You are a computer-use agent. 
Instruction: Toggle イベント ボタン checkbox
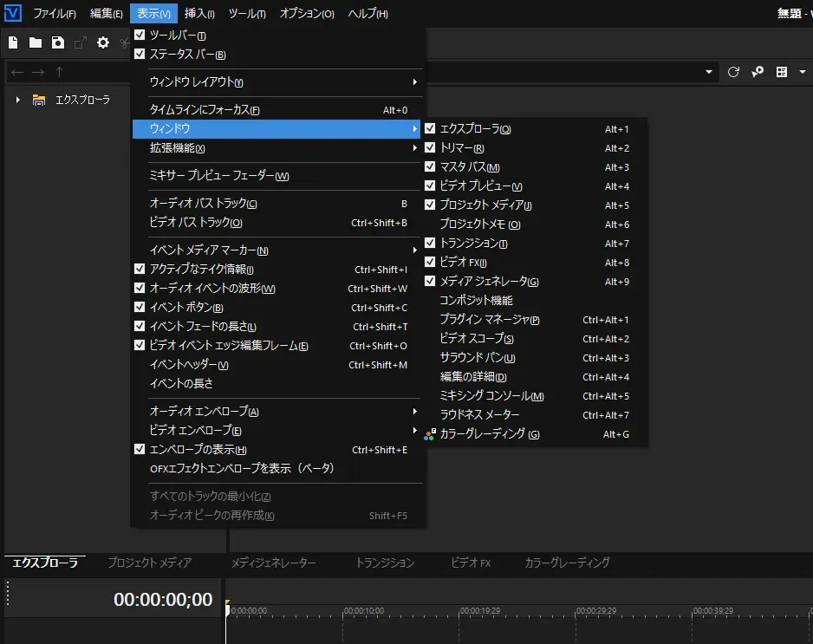[140, 307]
